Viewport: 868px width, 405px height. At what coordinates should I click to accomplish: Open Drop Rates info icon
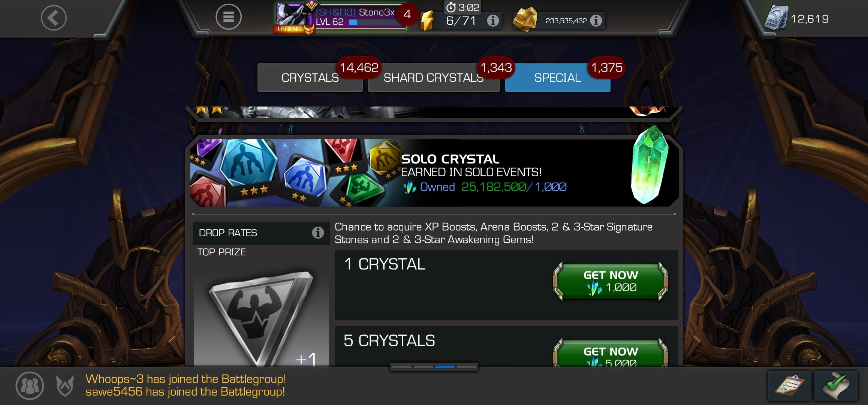(318, 233)
